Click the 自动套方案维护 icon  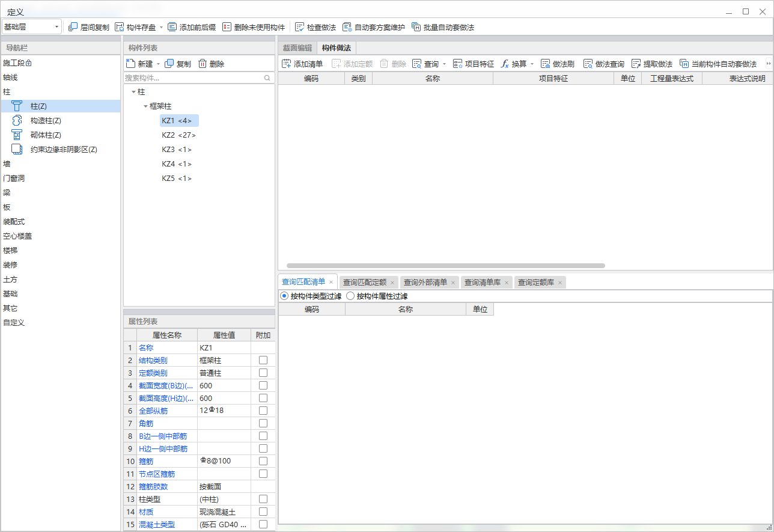(347, 27)
